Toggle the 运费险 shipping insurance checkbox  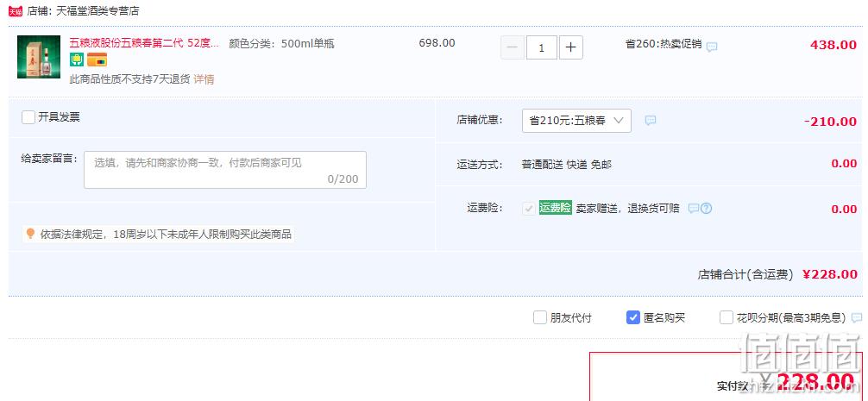point(529,209)
